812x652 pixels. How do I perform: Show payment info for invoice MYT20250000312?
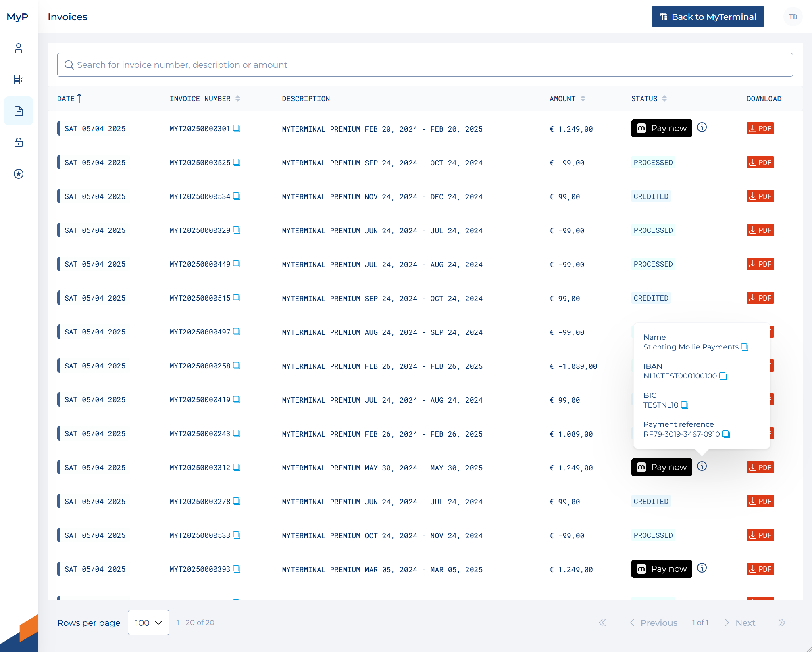(x=702, y=466)
